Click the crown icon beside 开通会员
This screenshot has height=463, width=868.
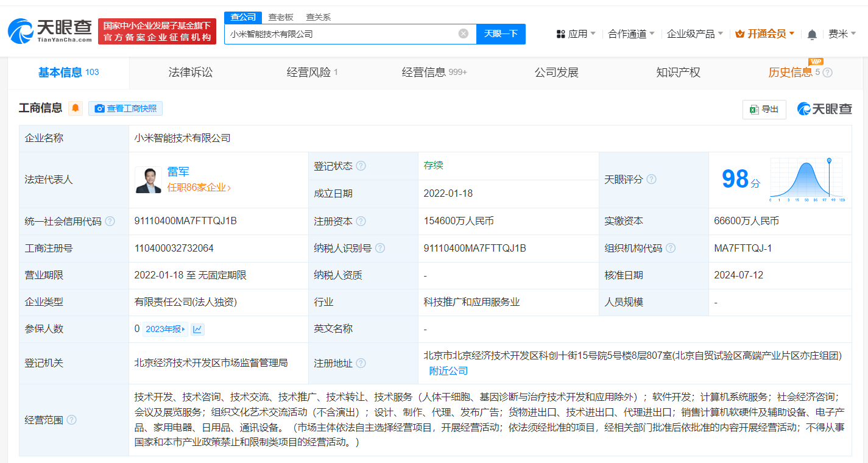click(x=740, y=34)
